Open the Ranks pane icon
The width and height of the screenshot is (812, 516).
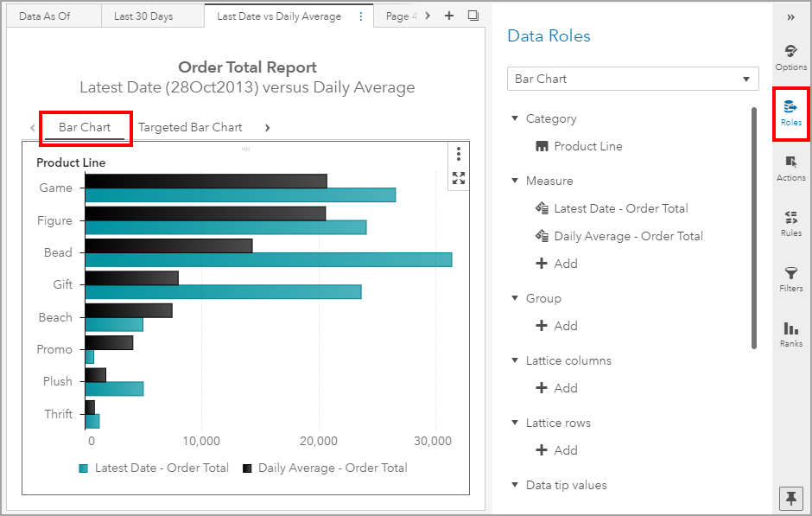(x=790, y=333)
